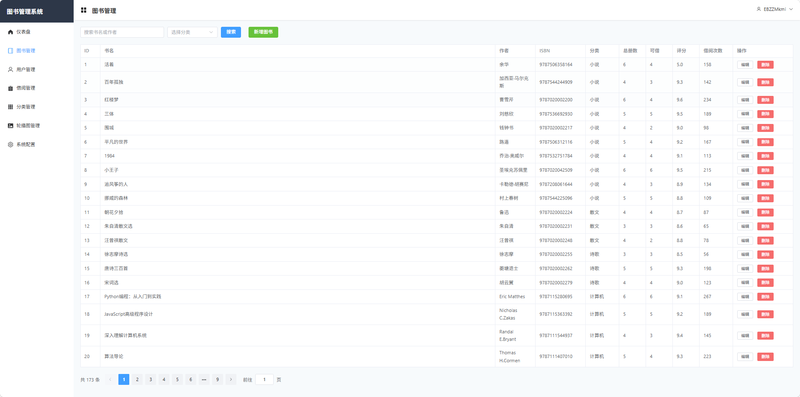
Task: Delete the book 追风筝的人
Action: click(765, 184)
